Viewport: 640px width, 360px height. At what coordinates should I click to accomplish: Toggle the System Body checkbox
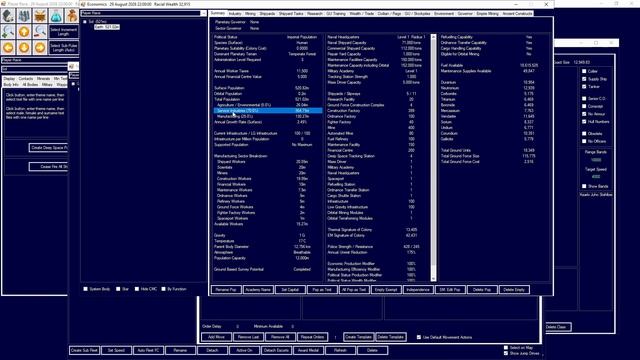click(85, 289)
